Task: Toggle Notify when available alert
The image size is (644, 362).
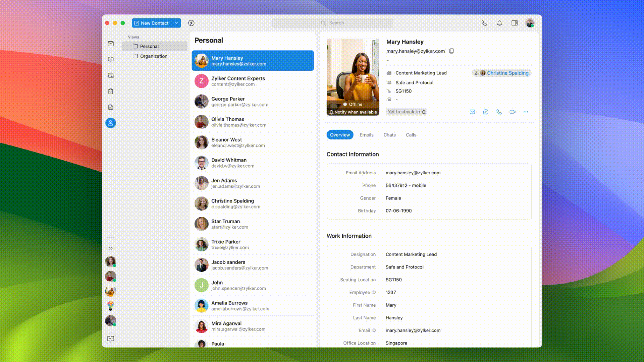Action: (353, 112)
